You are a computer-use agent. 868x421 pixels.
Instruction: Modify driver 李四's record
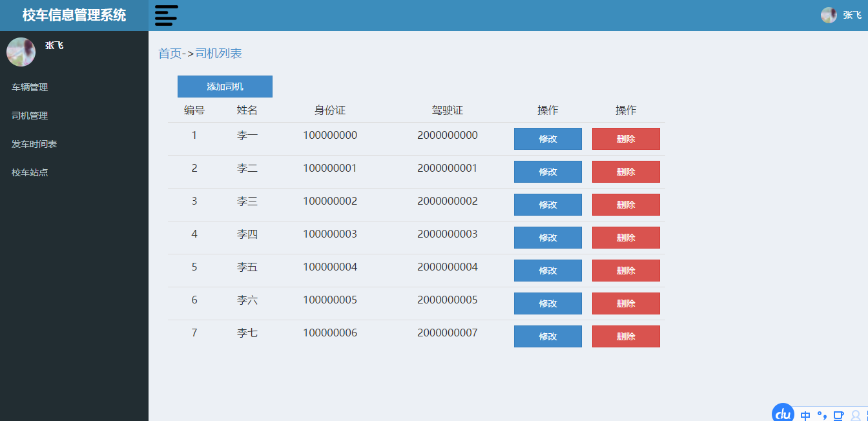point(548,238)
